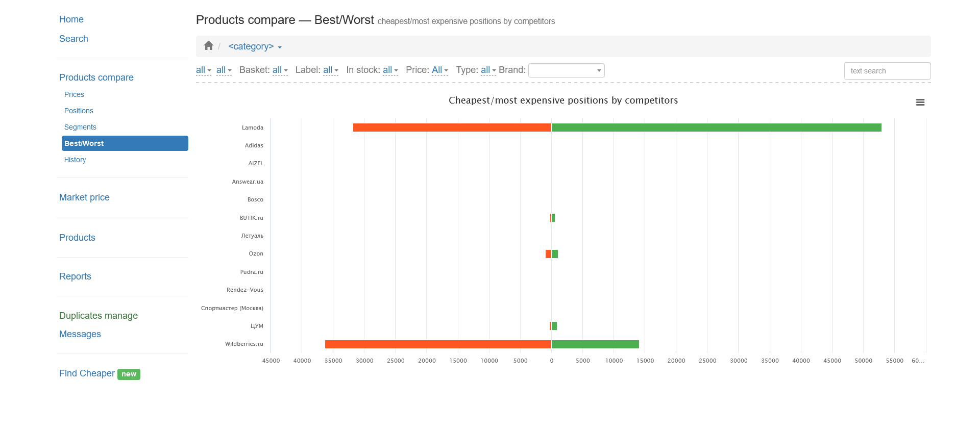Click BUTIK.ru's green bar
Viewport: 980px width, 432px height.
coord(553,218)
